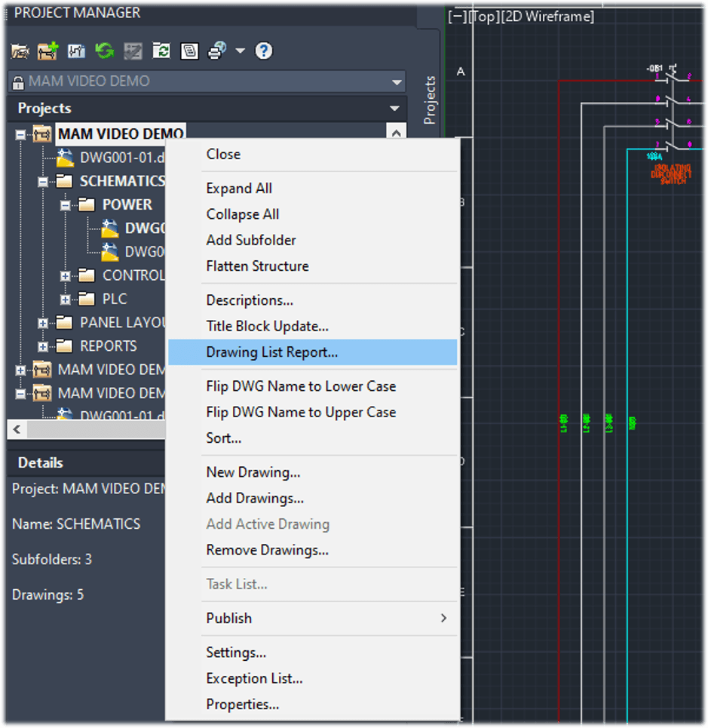The image size is (708, 728).
Task: Click the PANEL LAYOUT folder icon
Action: coord(64,322)
